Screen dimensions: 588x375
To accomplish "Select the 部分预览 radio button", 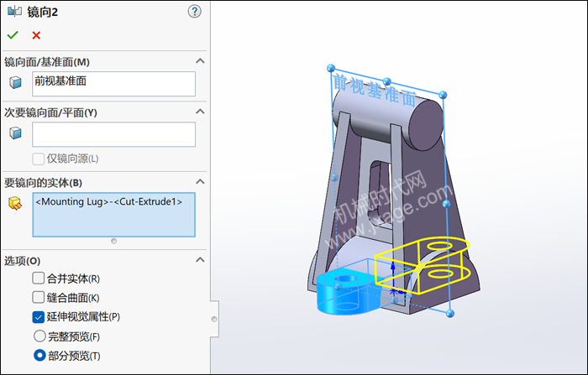I will (39, 355).
